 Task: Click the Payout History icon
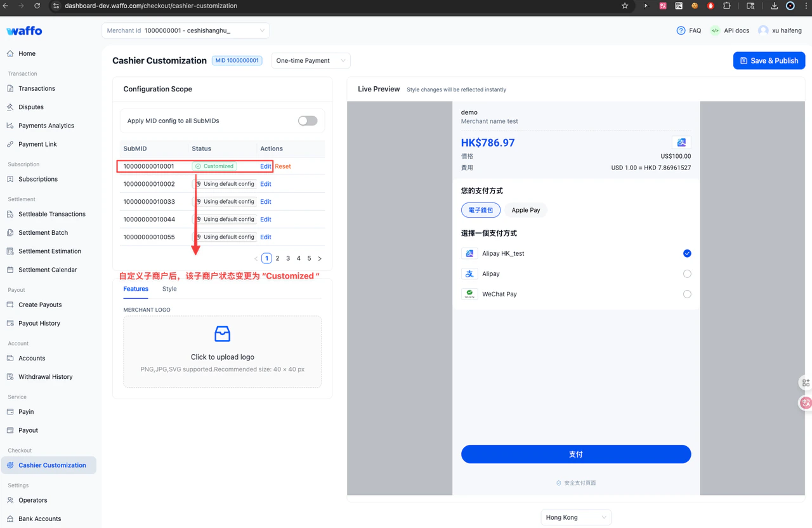click(x=10, y=323)
